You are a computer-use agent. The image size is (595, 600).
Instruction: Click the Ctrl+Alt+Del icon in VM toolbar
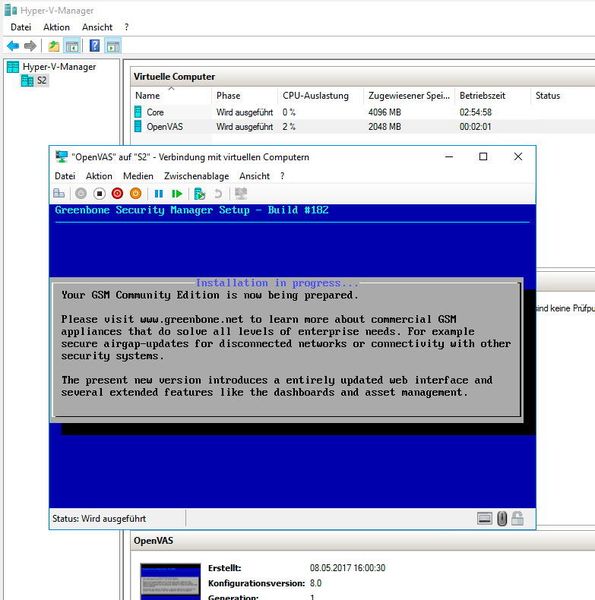[x=59, y=194]
